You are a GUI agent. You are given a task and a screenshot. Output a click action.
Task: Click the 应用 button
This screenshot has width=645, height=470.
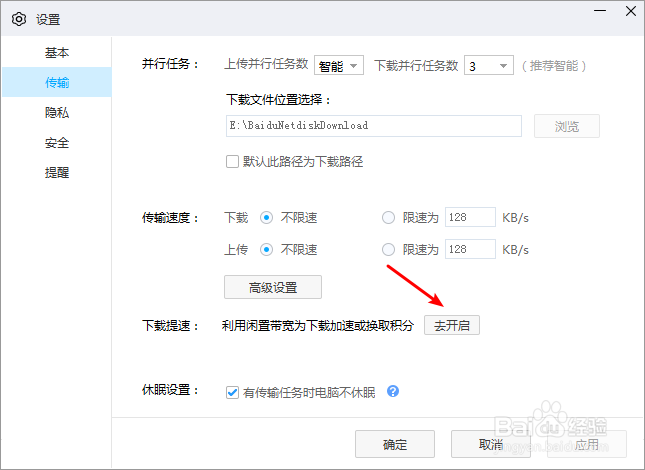587,444
